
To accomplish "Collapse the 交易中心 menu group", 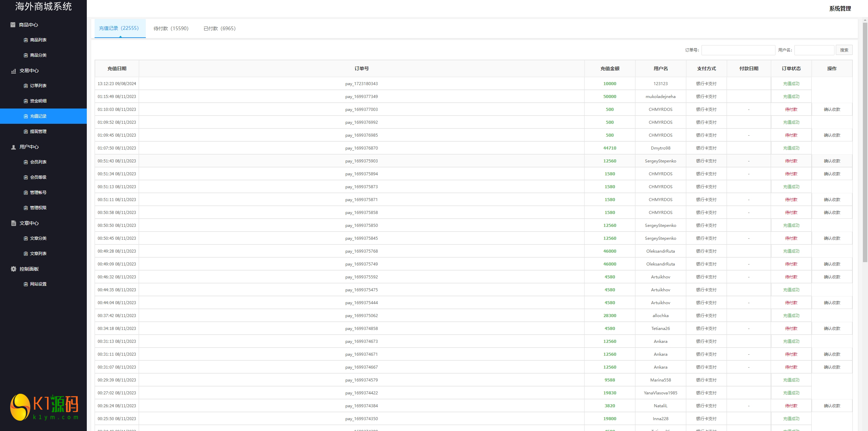I will click(x=29, y=71).
